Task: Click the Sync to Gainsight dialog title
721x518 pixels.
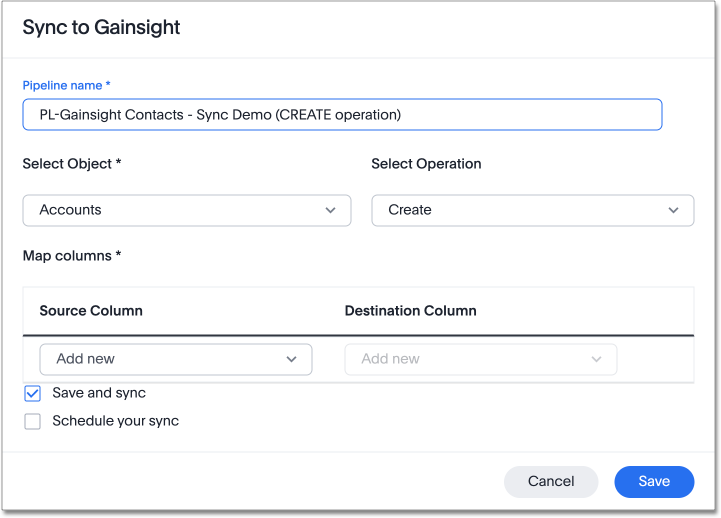Action: click(101, 28)
